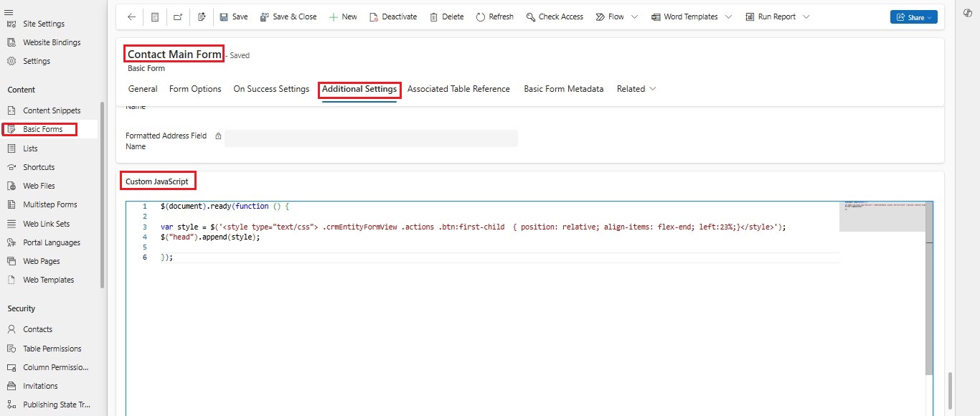This screenshot has width=980, height=416.
Task: Click Save & Close in toolbar
Action: tap(288, 16)
